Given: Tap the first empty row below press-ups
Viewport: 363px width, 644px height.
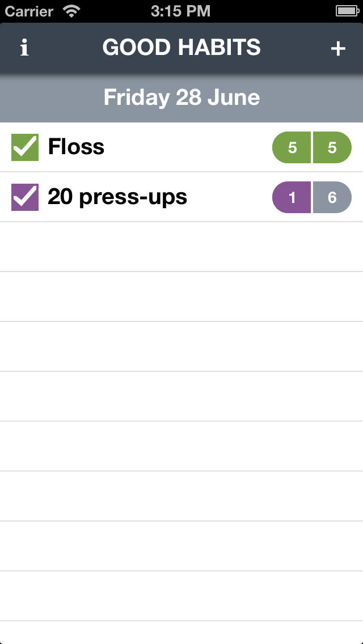Looking at the screenshot, I should coord(181,247).
